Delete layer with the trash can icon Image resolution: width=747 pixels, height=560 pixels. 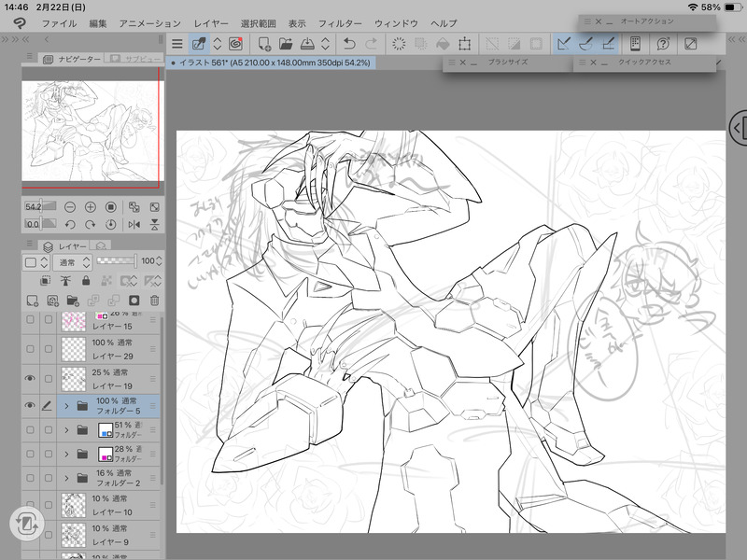155,301
